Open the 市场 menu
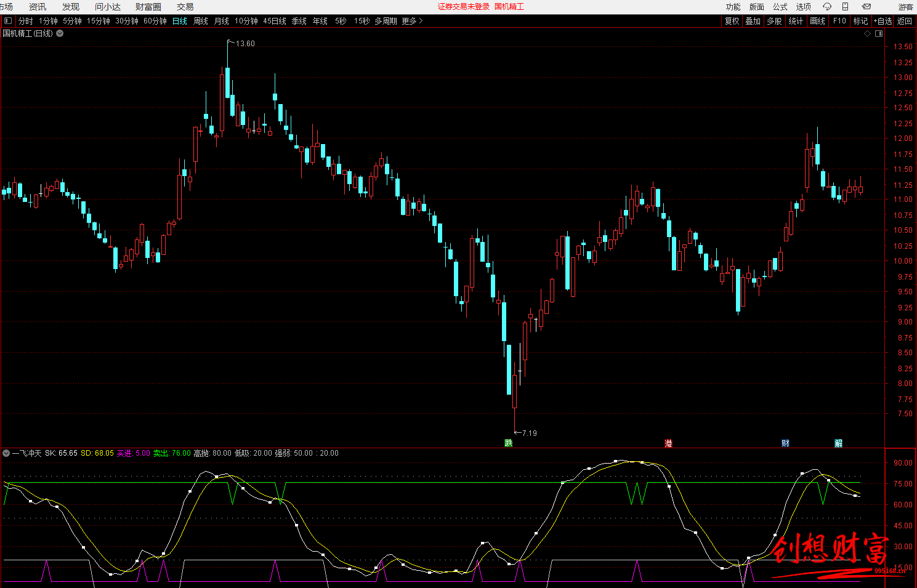This screenshot has width=917, height=588. [6, 7]
